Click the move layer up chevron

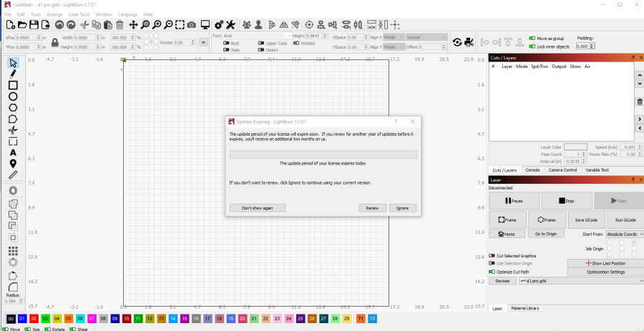(x=640, y=75)
